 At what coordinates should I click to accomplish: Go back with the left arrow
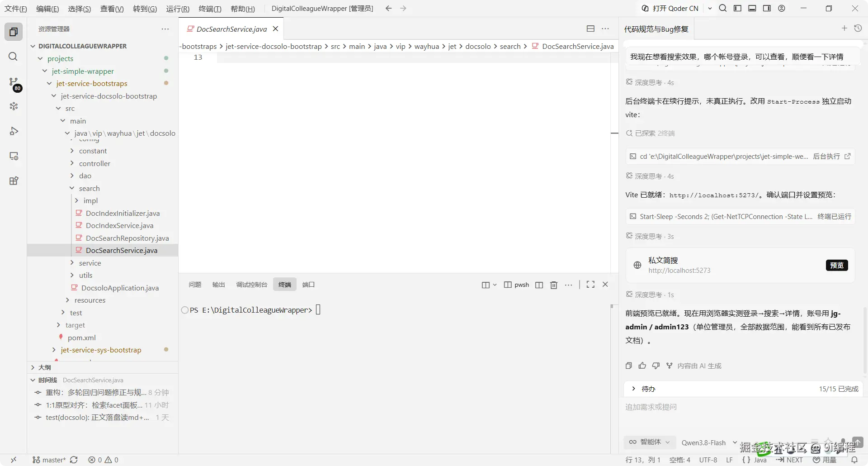click(x=388, y=8)
